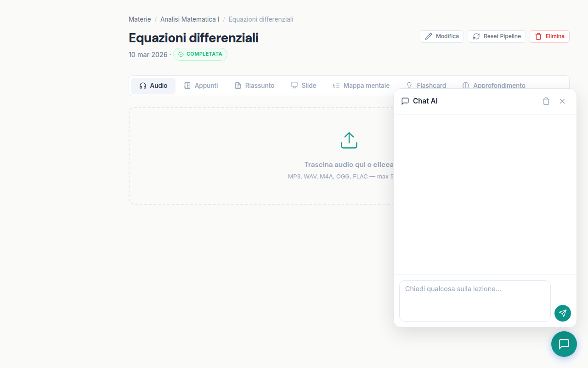Toggle the floating chat bubble button
588x368 pixels.
(x=564, y=344)
